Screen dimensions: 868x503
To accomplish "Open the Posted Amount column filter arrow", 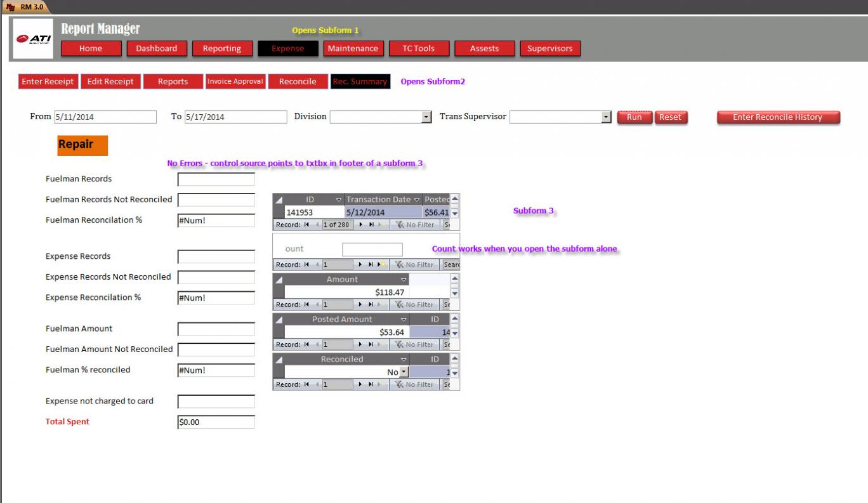I will coord(404,320).
